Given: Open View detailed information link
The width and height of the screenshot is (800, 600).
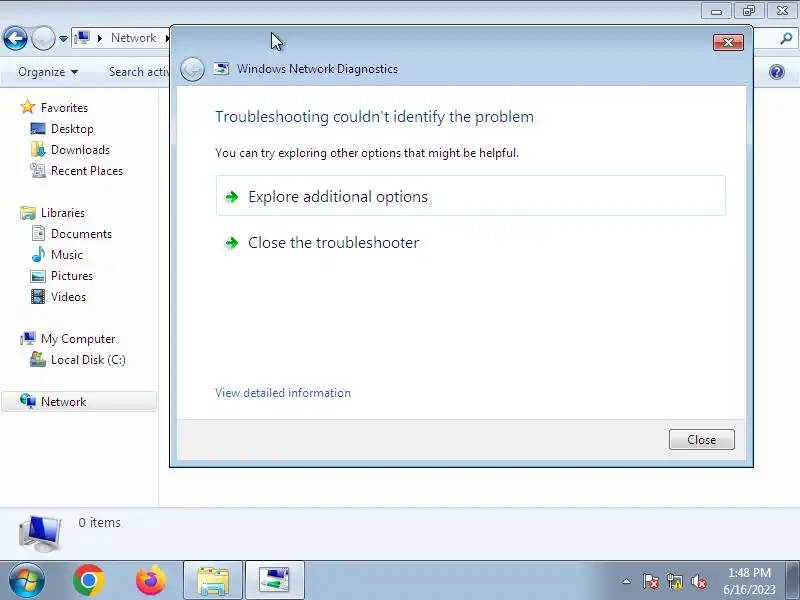Looking at the screenshot, I should point(283,393).
